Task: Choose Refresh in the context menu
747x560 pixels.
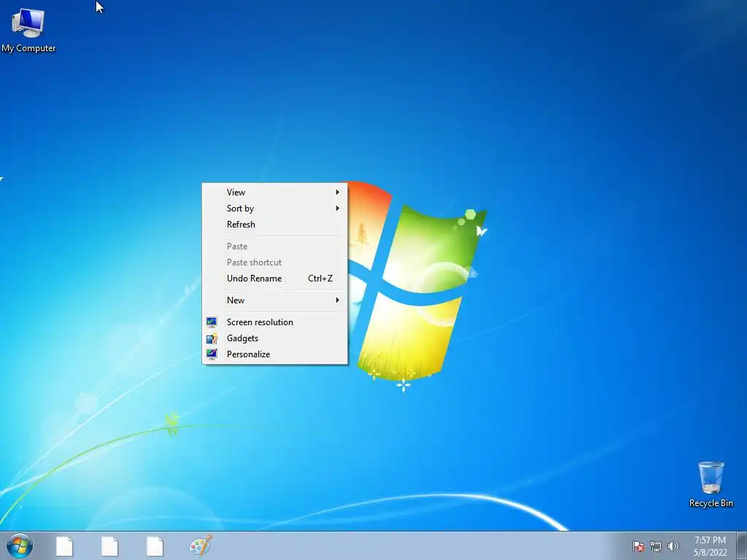Action: [x=275, y=225]
